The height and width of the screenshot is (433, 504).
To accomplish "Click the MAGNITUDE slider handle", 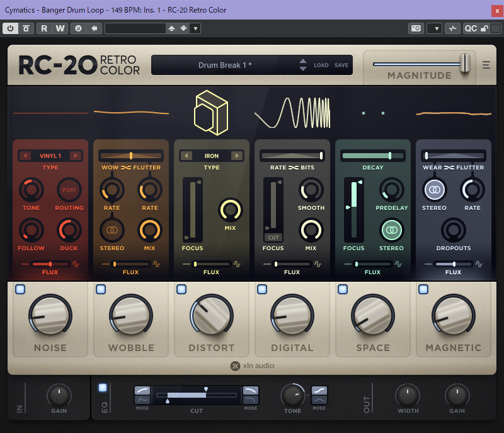I will click(465, 63).
